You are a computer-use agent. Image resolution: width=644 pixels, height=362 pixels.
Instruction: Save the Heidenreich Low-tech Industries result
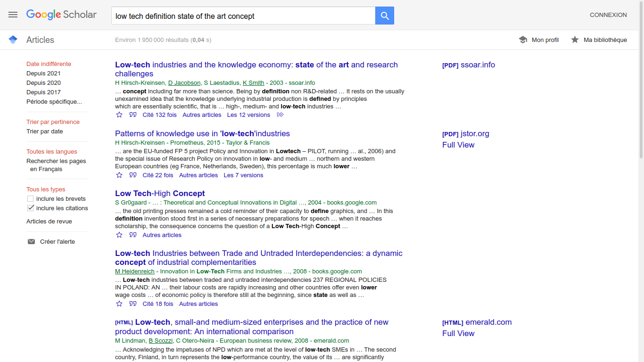[119, 304]
